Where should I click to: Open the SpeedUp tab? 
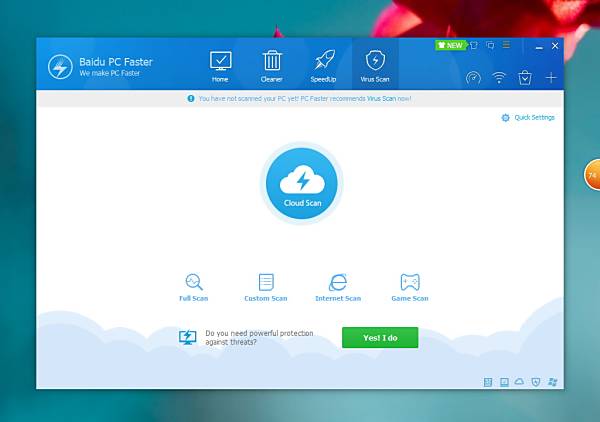pyautogui.click(x=323, y=67)
